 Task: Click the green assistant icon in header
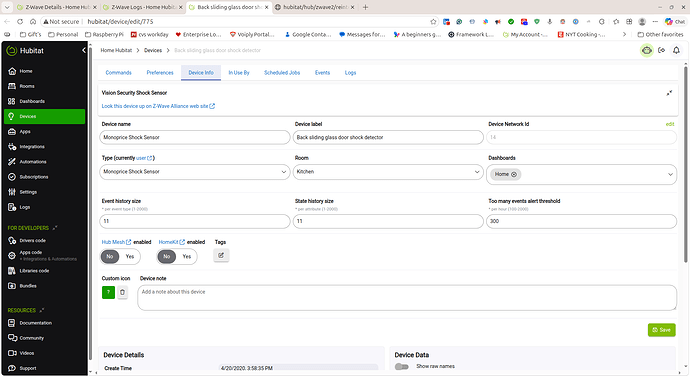point(646,51)
